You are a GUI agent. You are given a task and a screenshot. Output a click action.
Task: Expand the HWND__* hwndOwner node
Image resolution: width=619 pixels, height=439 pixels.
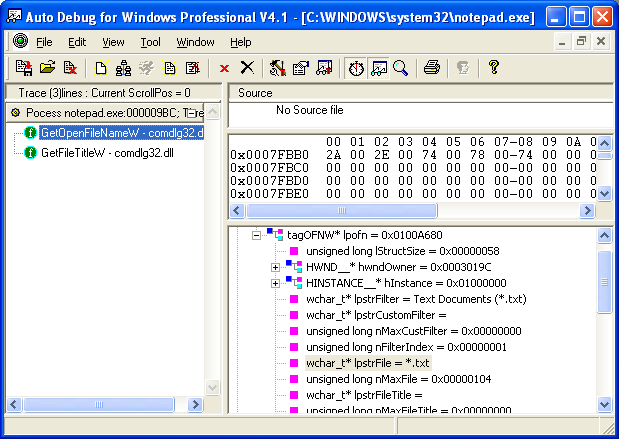pos(275,267)
